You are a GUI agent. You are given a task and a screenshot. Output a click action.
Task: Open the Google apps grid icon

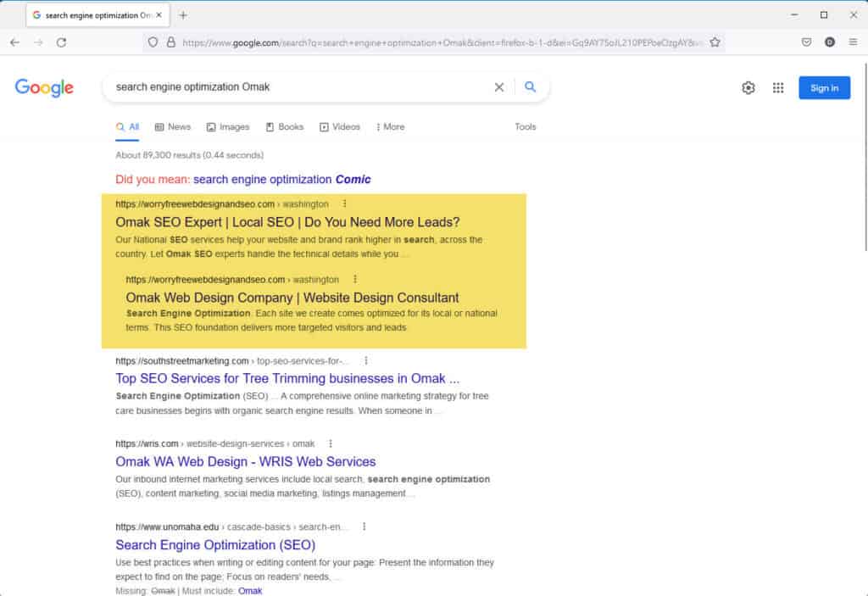(778, 87)
